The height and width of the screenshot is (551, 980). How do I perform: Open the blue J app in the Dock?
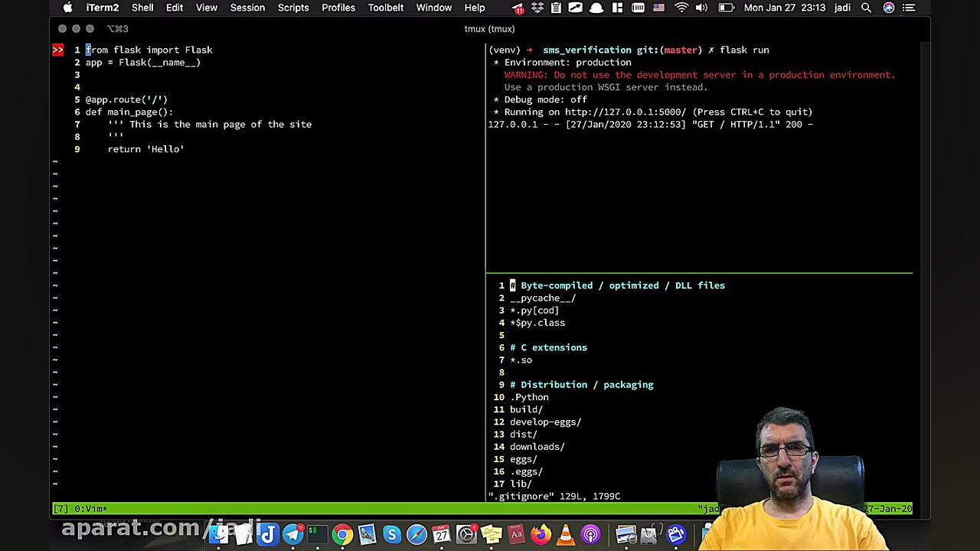[x=267, y=534]
